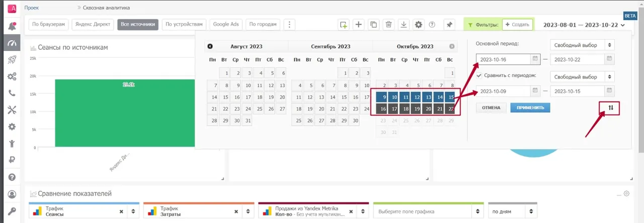Open the comparison period Свободный выбор dropdown
The image size is (644, 223).
582,77
